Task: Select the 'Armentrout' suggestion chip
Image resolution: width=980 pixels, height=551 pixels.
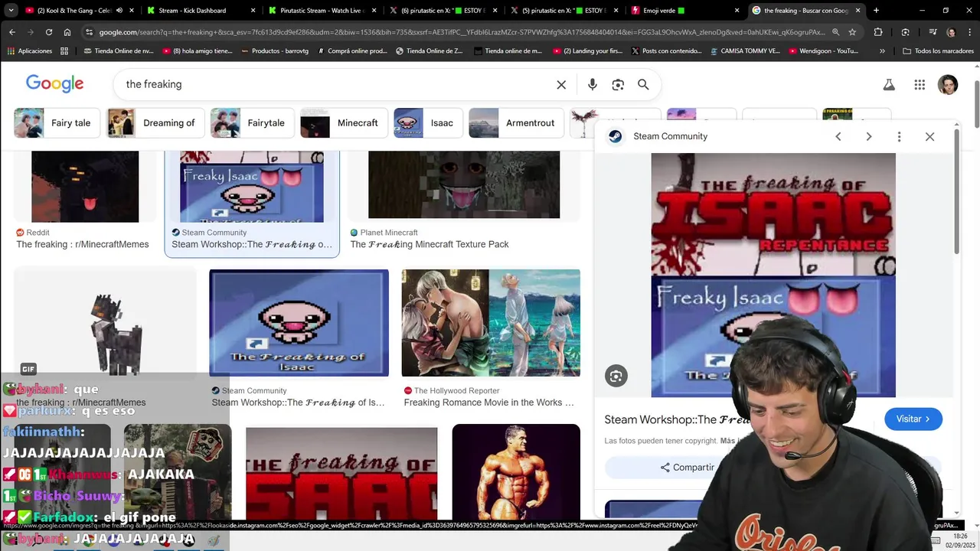Action: pyautogui.click(x=516, y=122)
